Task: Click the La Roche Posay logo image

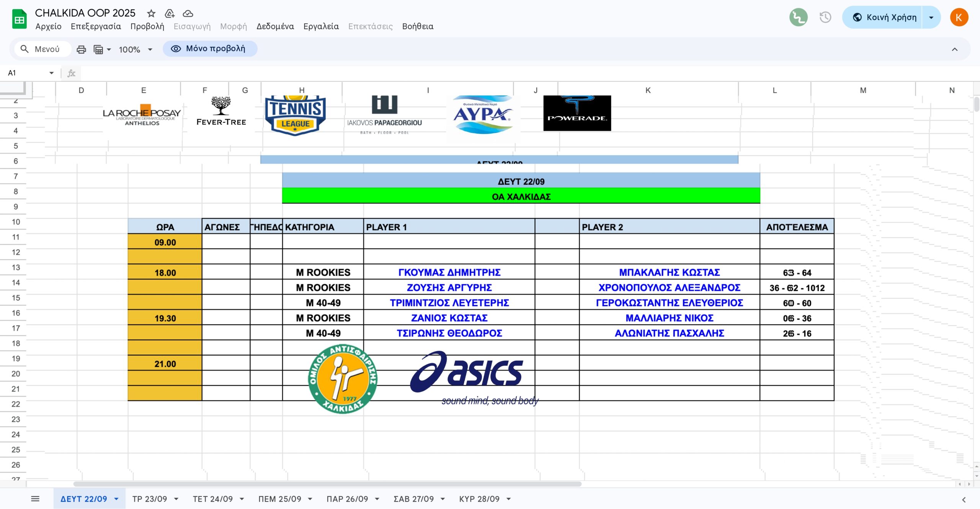Action: pyautogui.click(x=142, y=115)
